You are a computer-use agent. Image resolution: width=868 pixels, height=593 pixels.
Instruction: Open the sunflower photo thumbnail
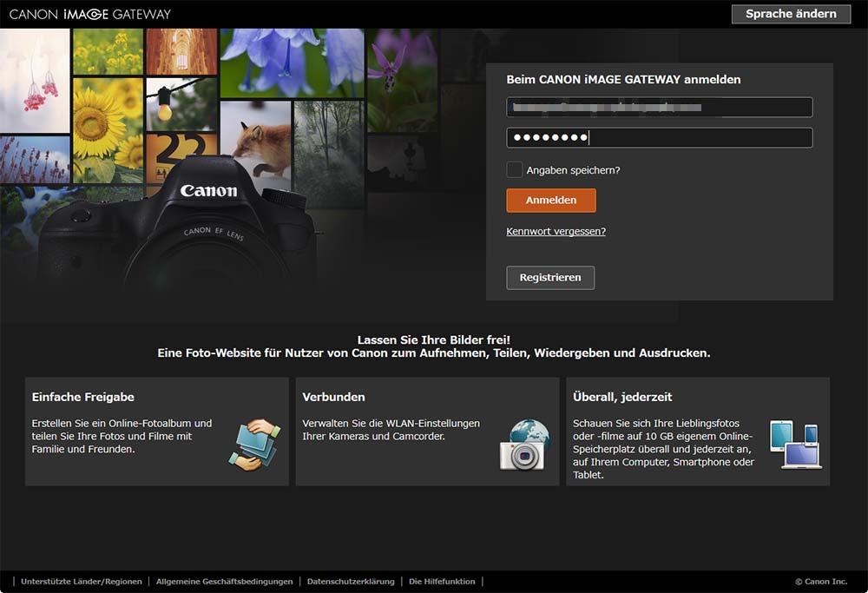108,120
